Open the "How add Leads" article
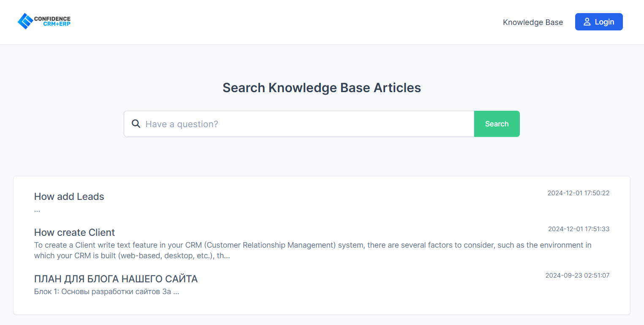 (69, 197)
